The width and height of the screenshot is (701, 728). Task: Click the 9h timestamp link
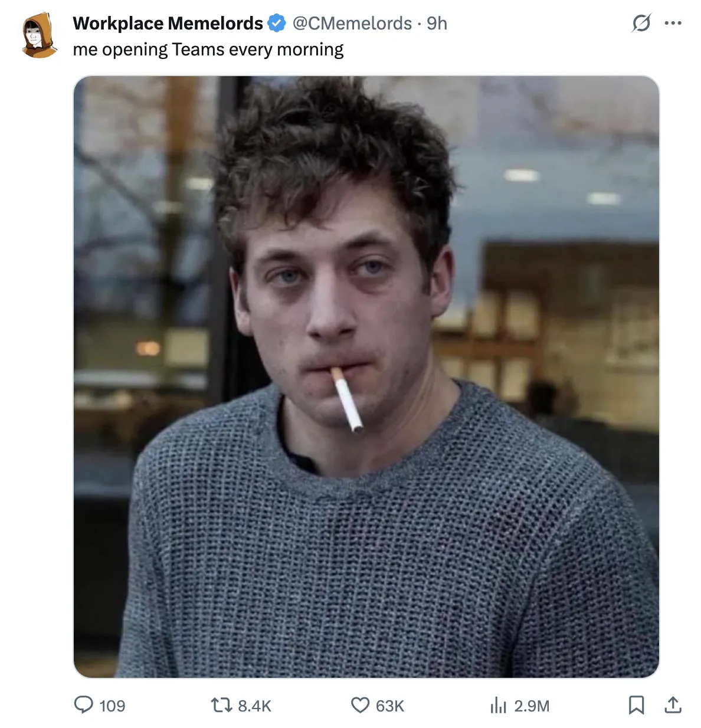pos(437,24)
